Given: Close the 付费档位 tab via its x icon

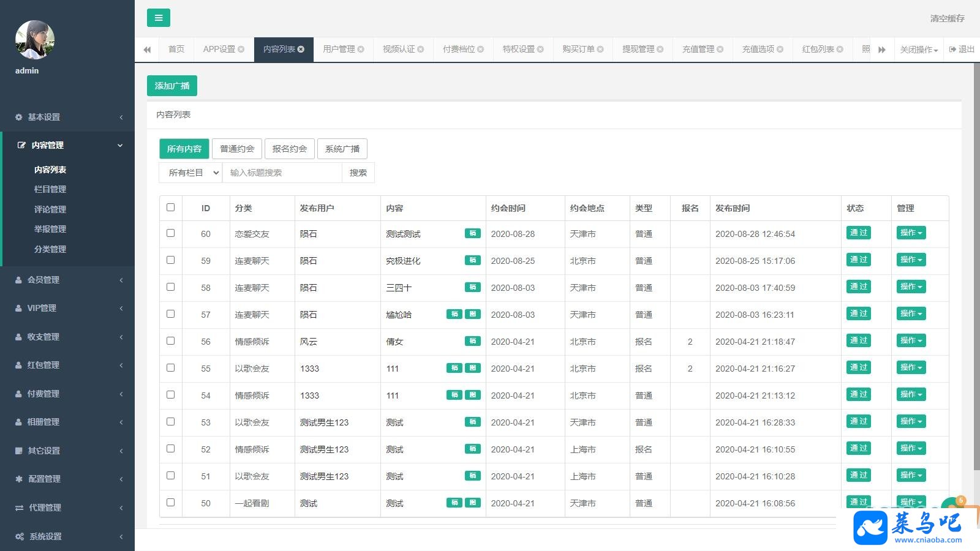Looking at the screenshot, I should [x=480, y=49].
